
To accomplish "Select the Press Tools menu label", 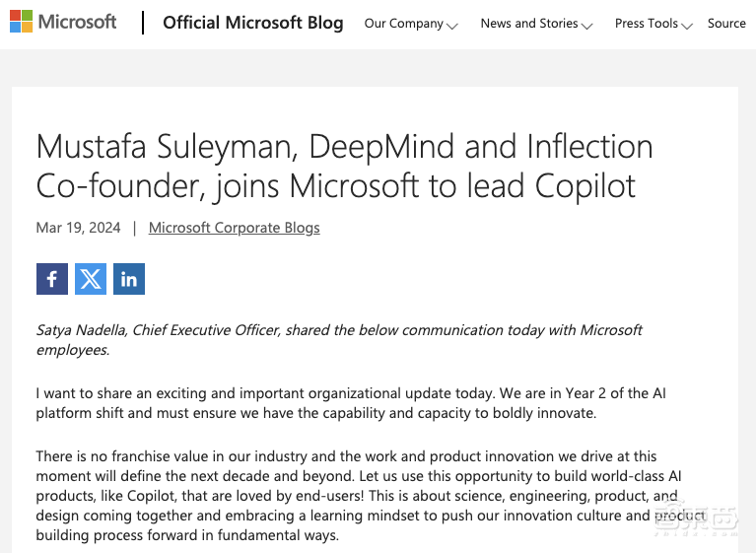I will pyautogui.click(x=646, y=24).
